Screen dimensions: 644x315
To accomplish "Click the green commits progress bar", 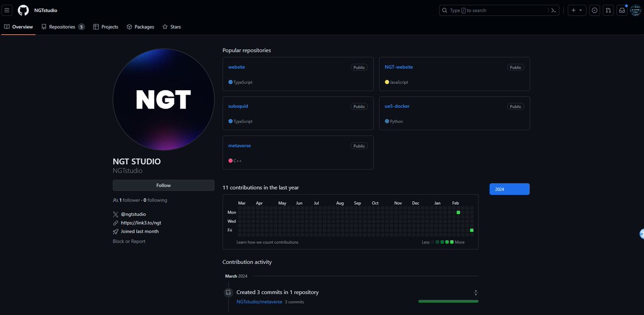I will pos(448,301).
